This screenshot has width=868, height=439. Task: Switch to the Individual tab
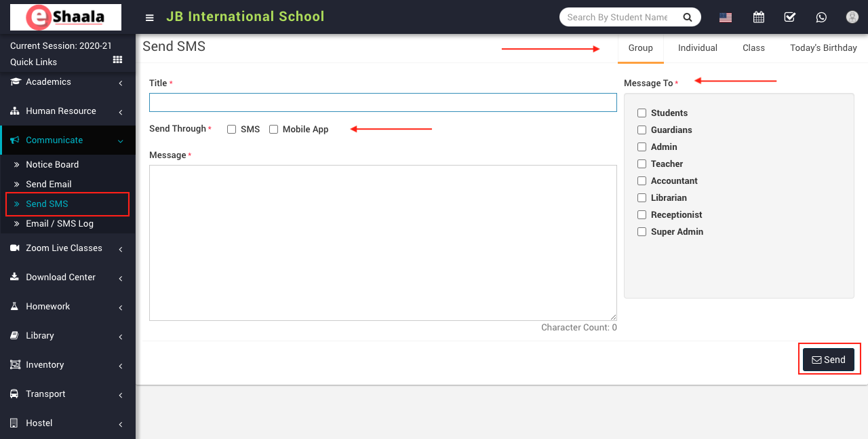697,48
